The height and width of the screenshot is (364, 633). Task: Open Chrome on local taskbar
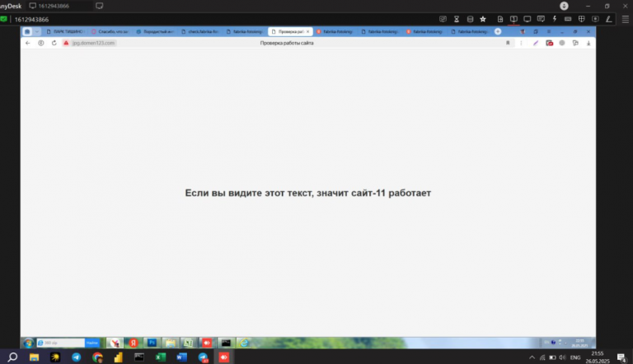pos(97,357)
